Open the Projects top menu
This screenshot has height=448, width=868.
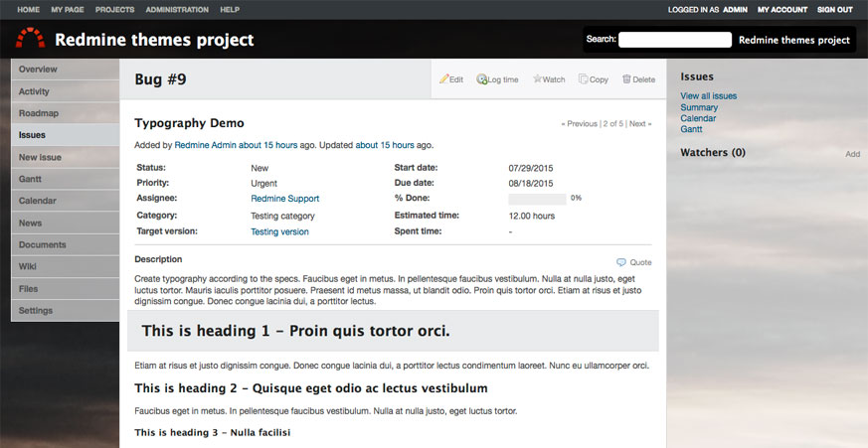coord(114,9)
